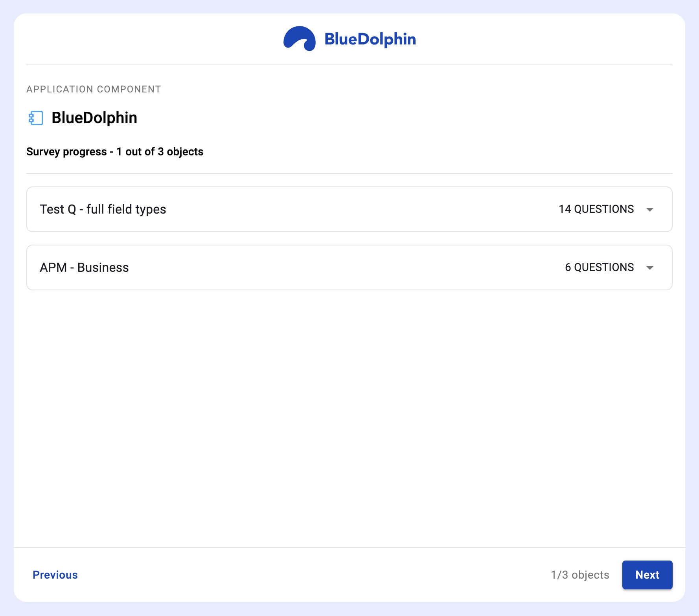Click the BlueDolphin brand name in header

pos(370,39)
